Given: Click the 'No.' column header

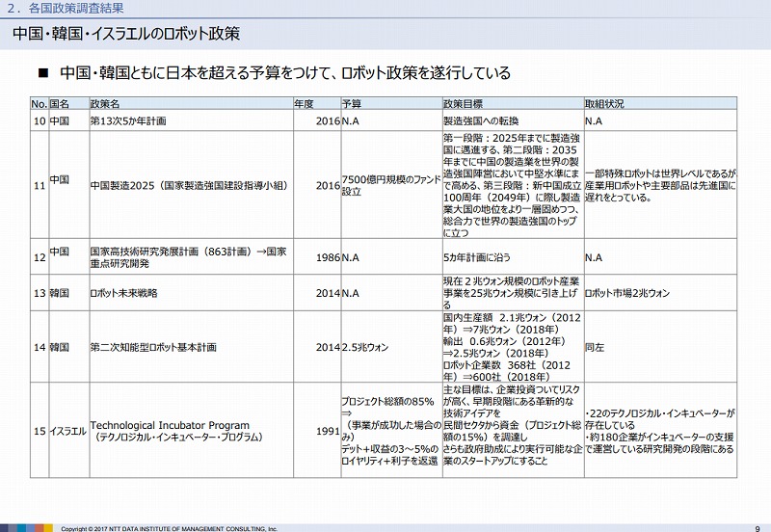Looking at the screenshot, I should [39, 102].
